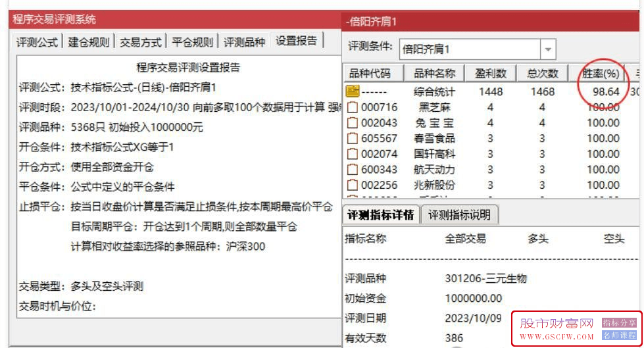The height and width of the screenshot is (348, 644).
Task: Click the document icon for 002043
Action: (x=353, y=123)
